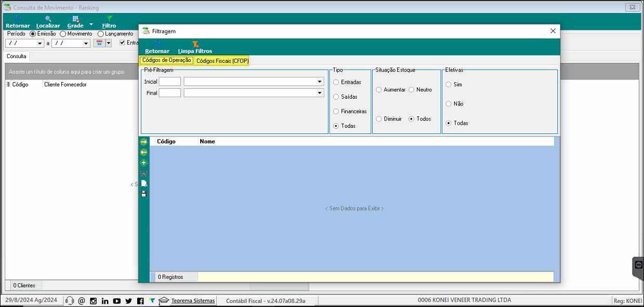The width and height of the screenshot is (644, 307).
Task: Click the Cliente Fornecedor column header
Action: (x=65, y=85)
